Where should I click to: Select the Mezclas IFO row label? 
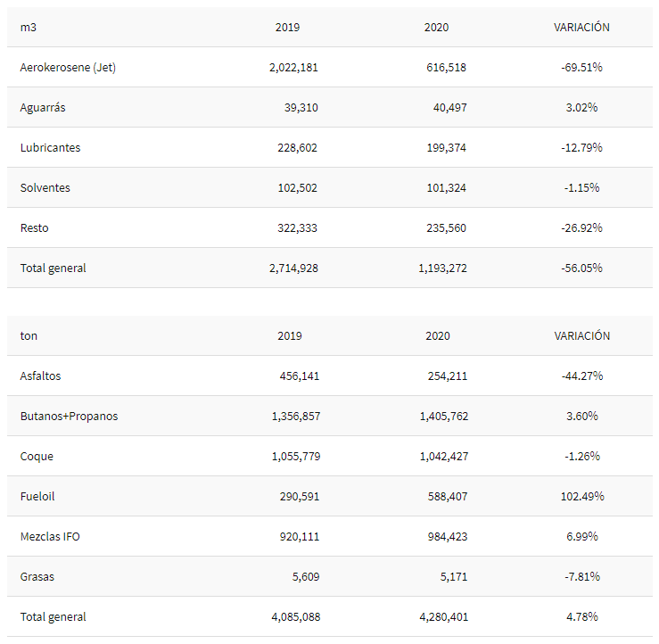pyautogui.click(x=50, y=537)
